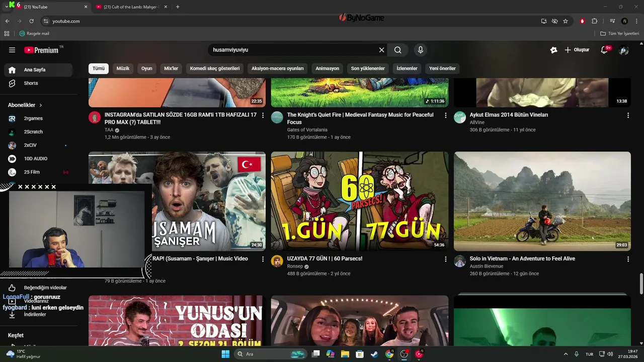Select the Mix'ler filter chip
Image resolution: width=644 pixels, height=362 pixels.
(171, 68)
